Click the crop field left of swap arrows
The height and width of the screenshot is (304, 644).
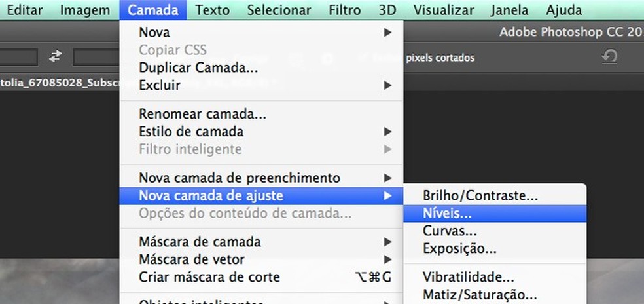18,57
